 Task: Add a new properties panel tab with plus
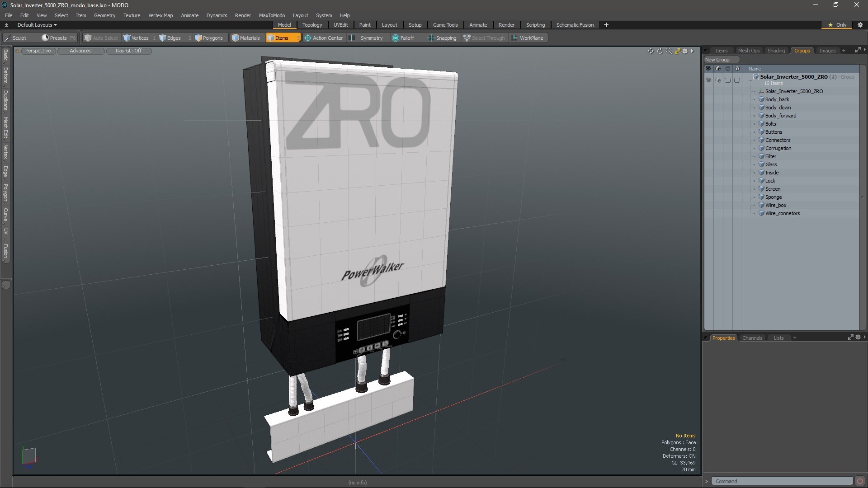click(794, 338)
